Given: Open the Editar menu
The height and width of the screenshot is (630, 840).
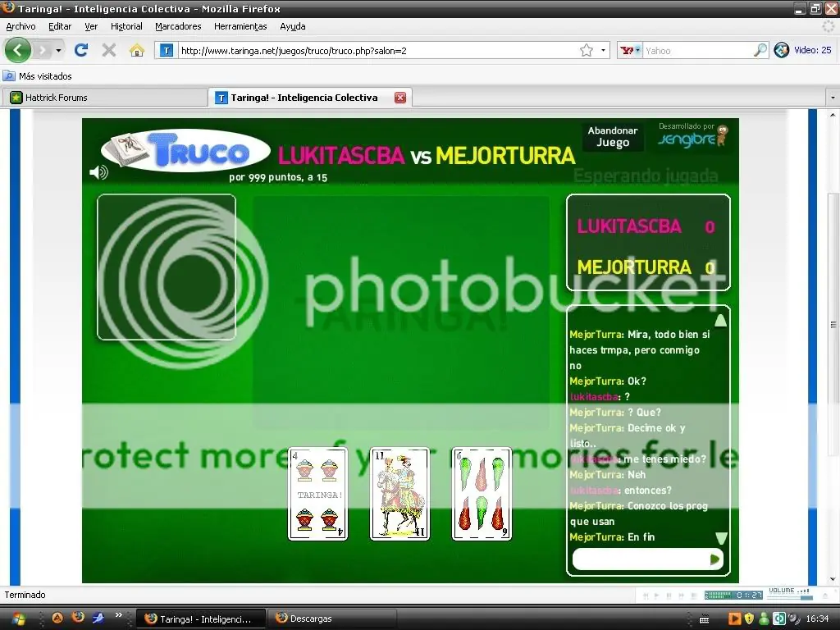Looking at the screenshot, I should (60, 26).
